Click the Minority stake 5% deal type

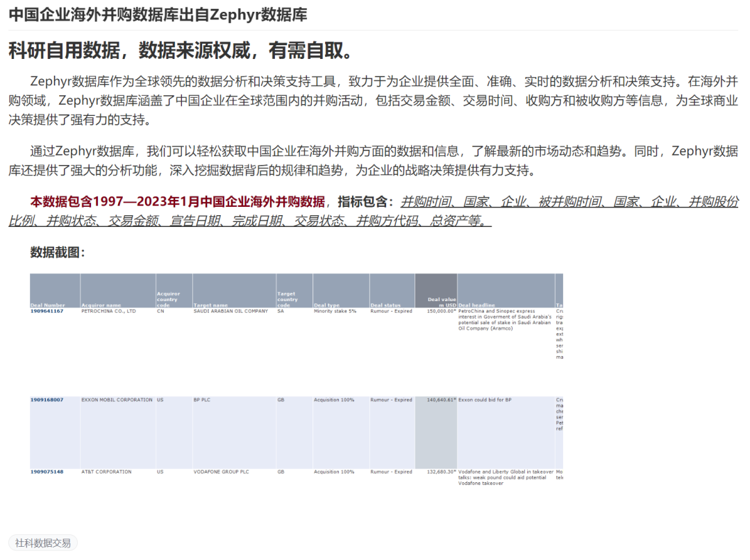(x=335, y=311)
